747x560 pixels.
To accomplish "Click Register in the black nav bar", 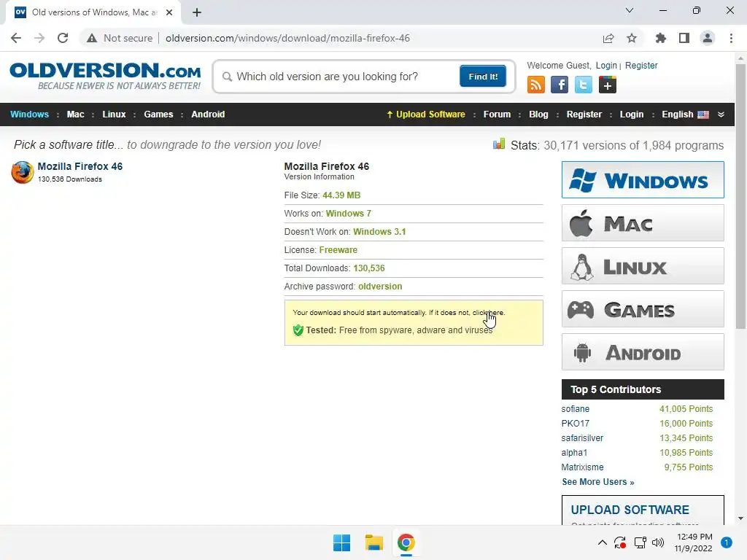I will coord(584,114).
